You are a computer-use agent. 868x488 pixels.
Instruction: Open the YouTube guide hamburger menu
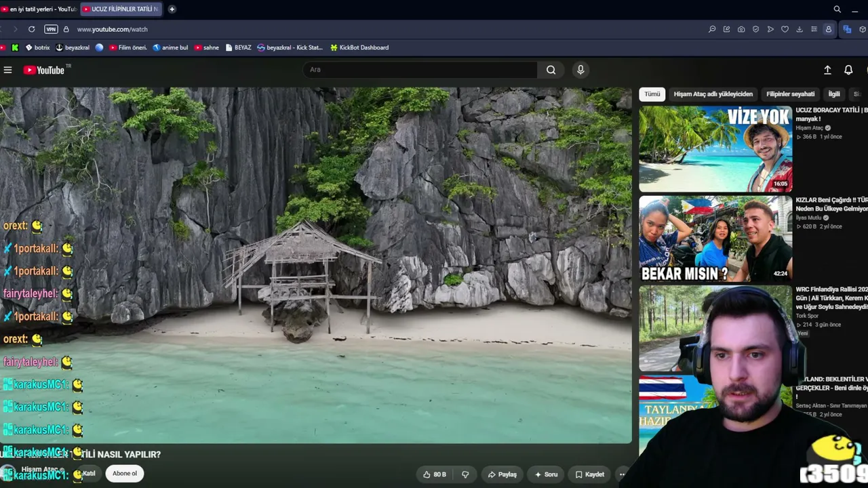coord(7,70)
